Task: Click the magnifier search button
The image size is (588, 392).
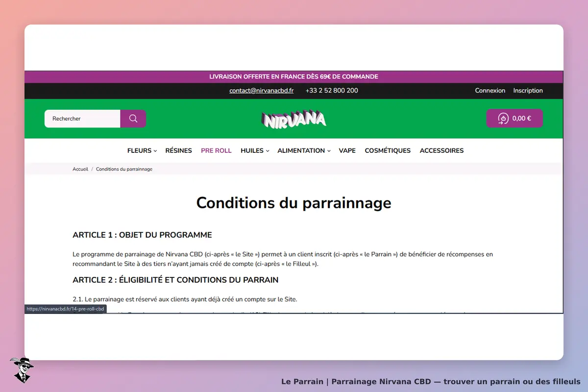Action: click(133, 119)
